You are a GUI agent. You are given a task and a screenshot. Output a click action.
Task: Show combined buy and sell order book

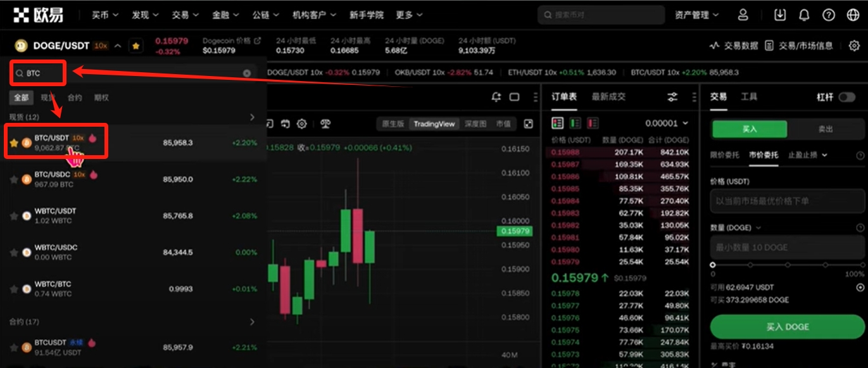(558, 123)
